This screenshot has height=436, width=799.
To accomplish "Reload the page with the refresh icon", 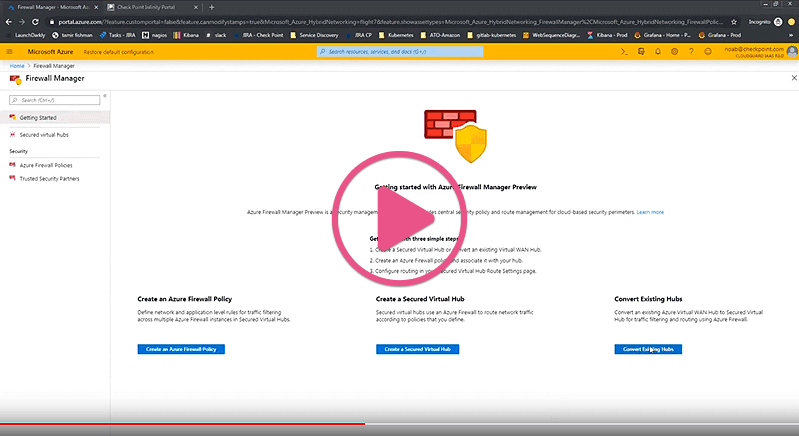I will tap(35, 22).
